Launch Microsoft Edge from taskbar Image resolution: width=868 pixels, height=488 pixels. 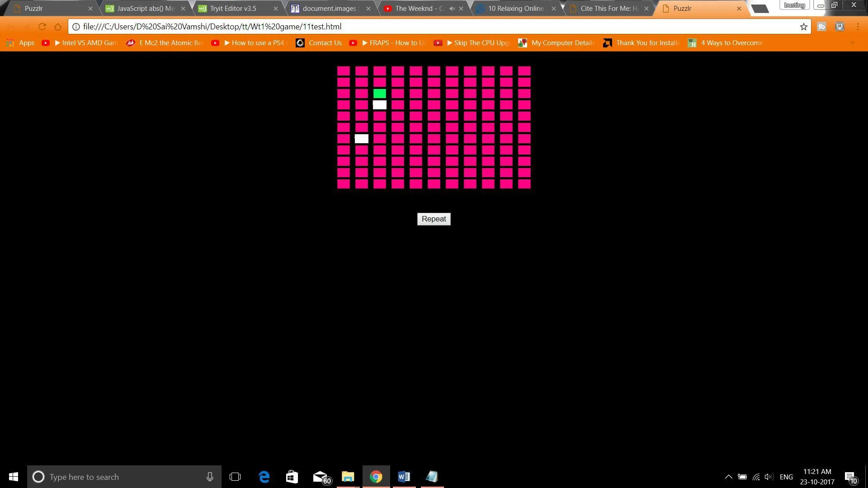coord(264,477)
